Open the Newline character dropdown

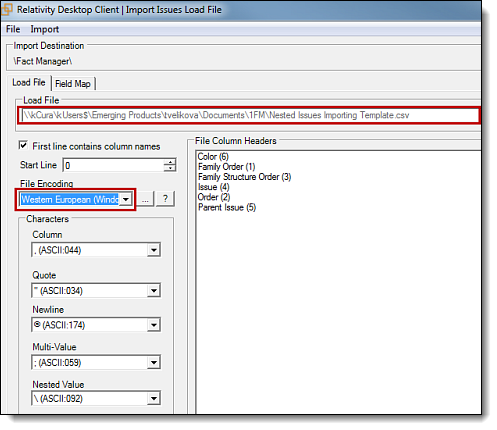153,325
